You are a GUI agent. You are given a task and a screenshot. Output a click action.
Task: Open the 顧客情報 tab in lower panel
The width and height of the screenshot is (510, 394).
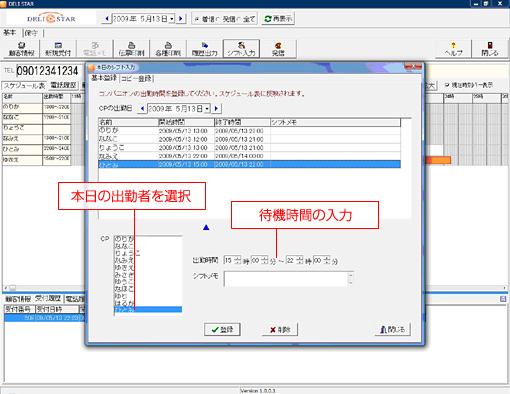[18, 299]
